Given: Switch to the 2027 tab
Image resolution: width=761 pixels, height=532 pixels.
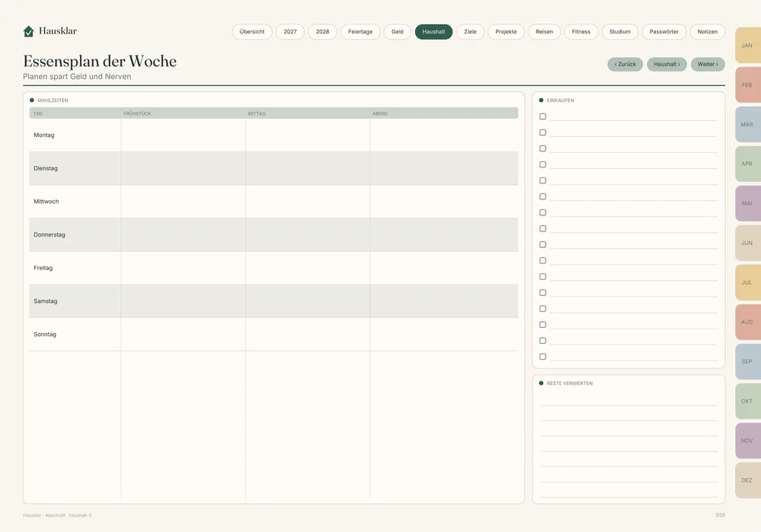Looking at the screenshot, I should point(290,31).
